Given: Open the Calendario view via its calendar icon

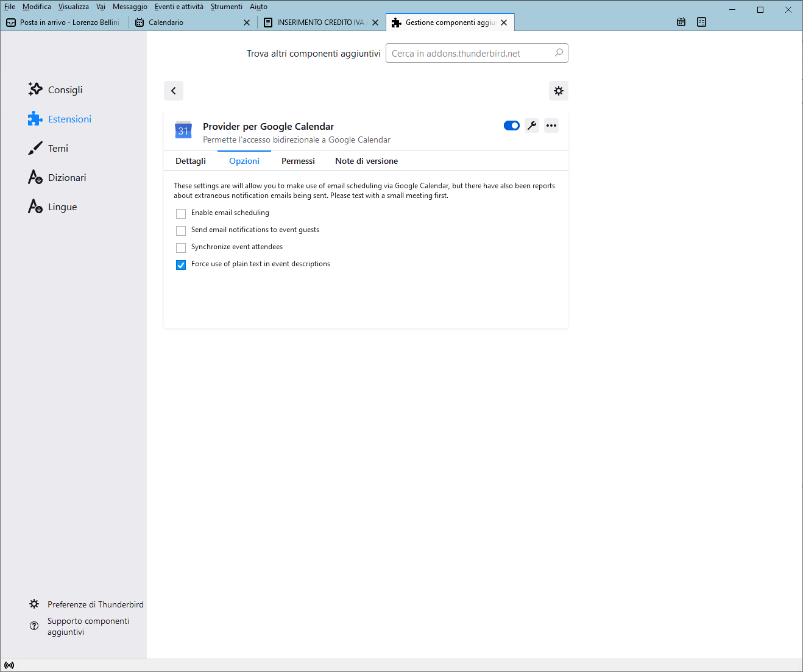Looking at the screenshot, I should (x=681, y=21).
